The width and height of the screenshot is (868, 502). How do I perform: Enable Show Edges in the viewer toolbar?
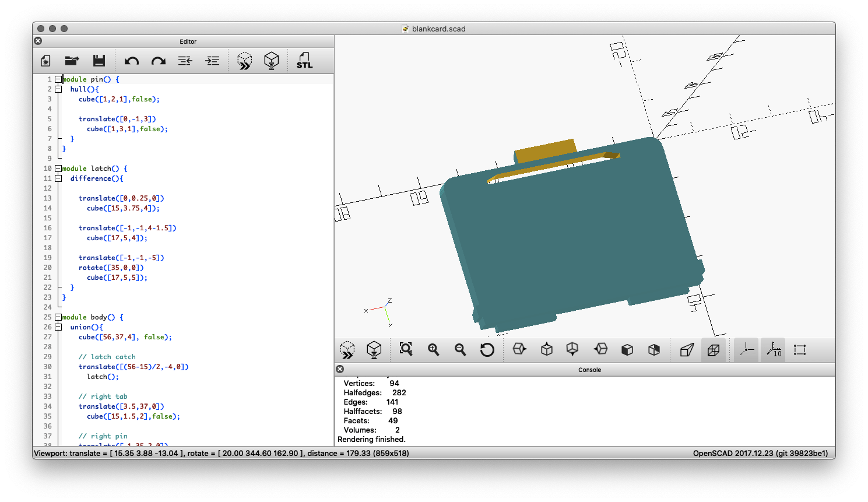800,350
